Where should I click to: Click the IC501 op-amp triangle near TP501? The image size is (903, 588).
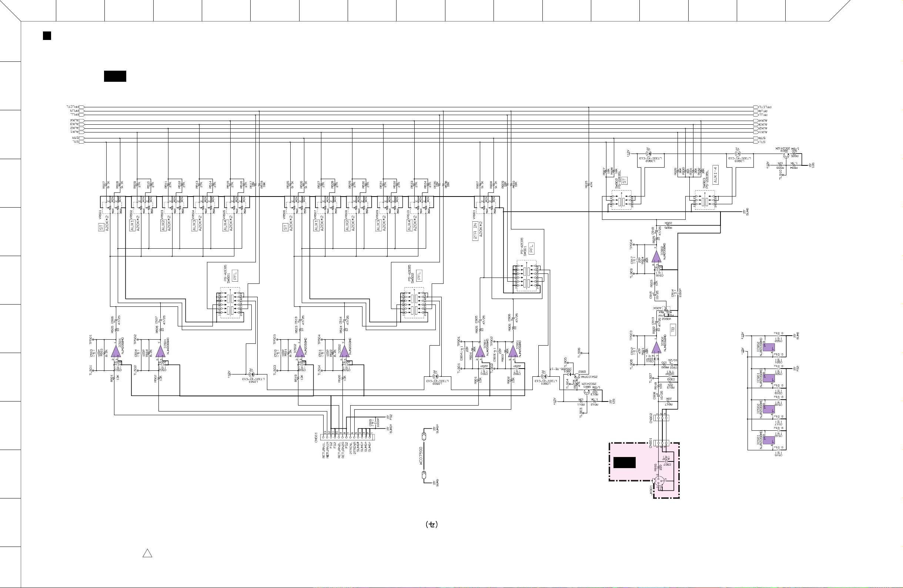[x=116, y=352]
